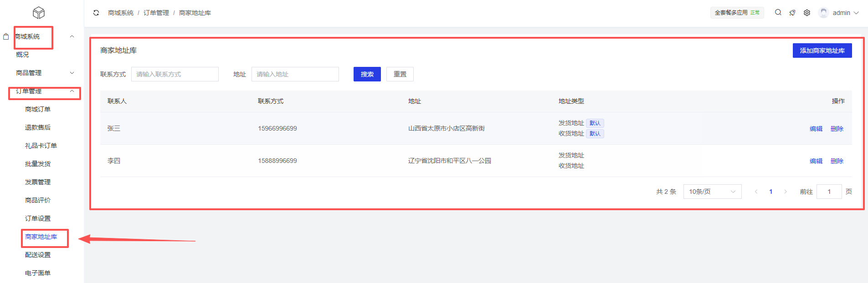Open 商城订单 in the sidebar
The width and height of the screenshot is (868, 283).
[38, 109]
